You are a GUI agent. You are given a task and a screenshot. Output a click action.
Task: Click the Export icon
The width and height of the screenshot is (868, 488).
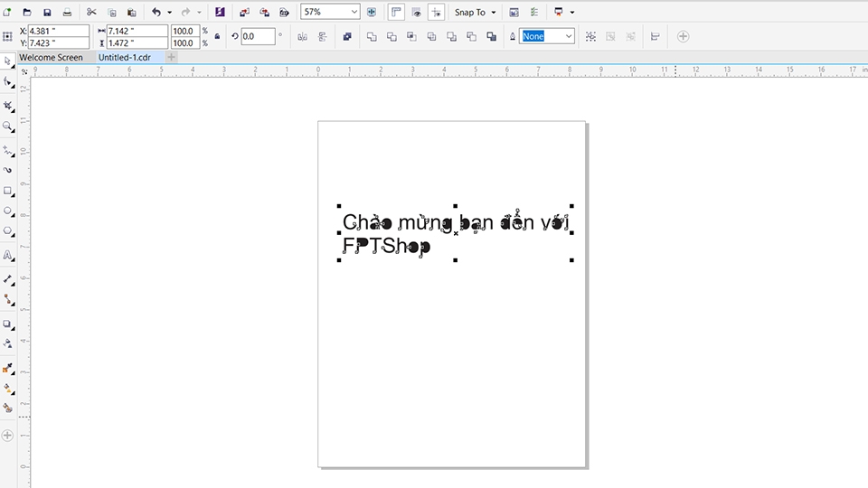coord(264,12)
